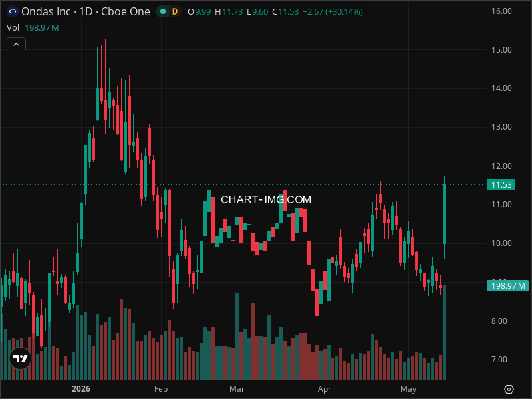Screen dimensions: 532x399
Task: Click the 2026 label on the time axis
Action: [x=81, y=389]
